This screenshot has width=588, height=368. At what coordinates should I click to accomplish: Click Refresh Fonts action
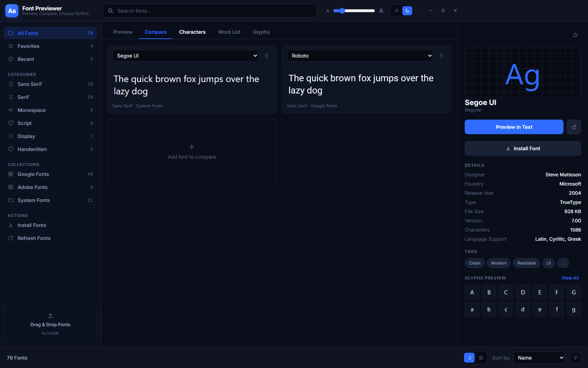click(x=51, y=238)
